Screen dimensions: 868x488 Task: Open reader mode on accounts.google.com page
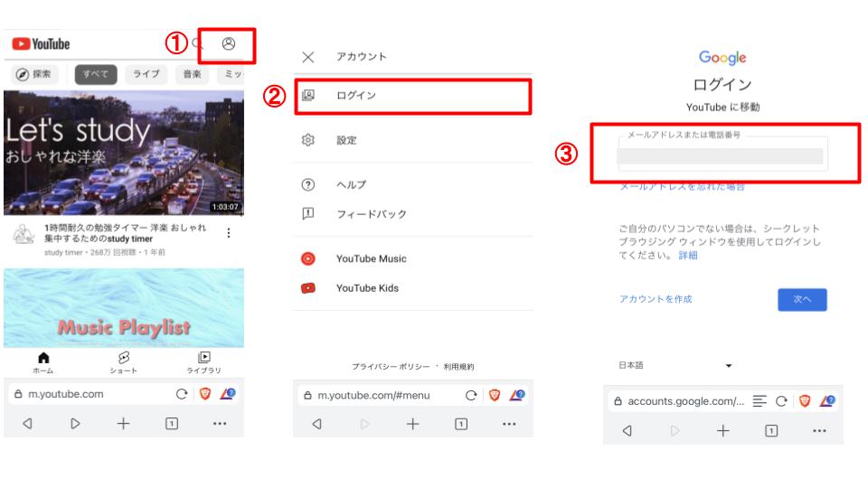(759, 401)
